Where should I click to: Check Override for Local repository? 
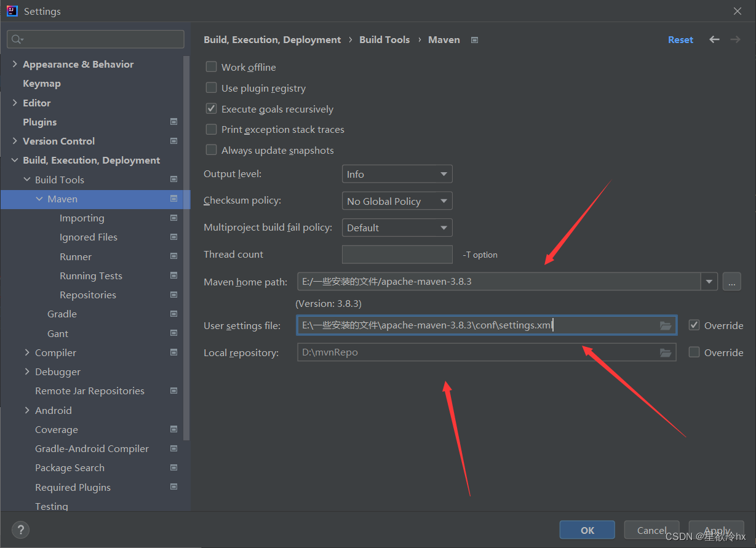point(694,352)
